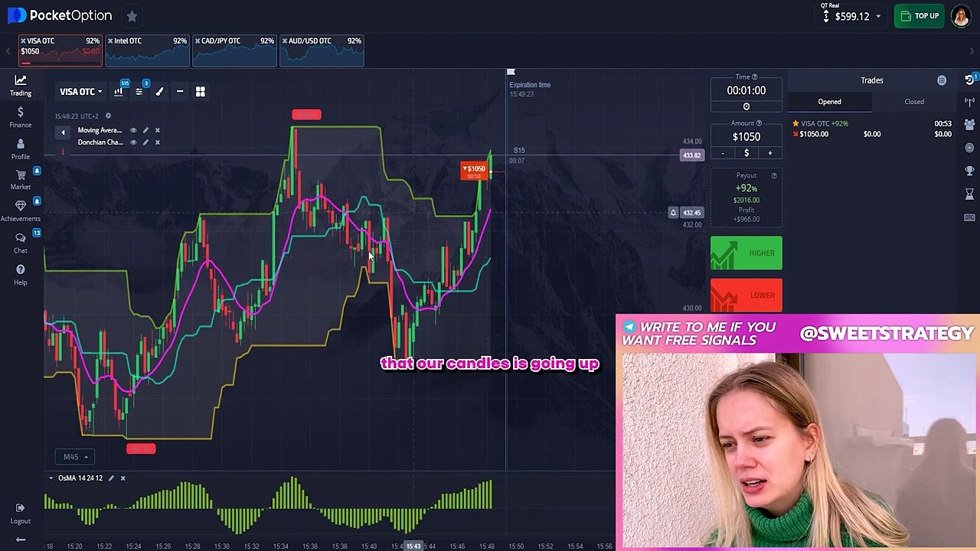Screen dimensions: 980x551
Task: Open the M45 timeframe dropdown
Action: pyautogui.click(x=74, y=457)
